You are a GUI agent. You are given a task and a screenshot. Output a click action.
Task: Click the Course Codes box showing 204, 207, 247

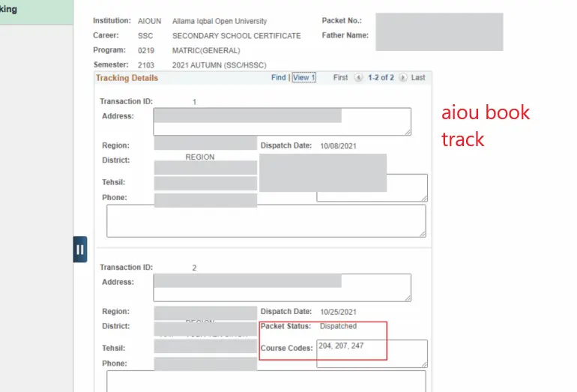(x=372, y=353)
